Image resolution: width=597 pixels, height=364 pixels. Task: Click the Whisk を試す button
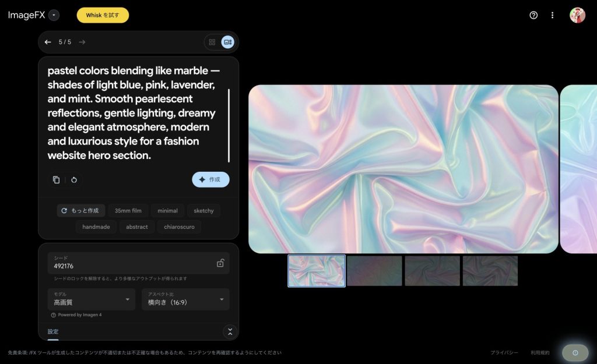click(x=103, y=15)
